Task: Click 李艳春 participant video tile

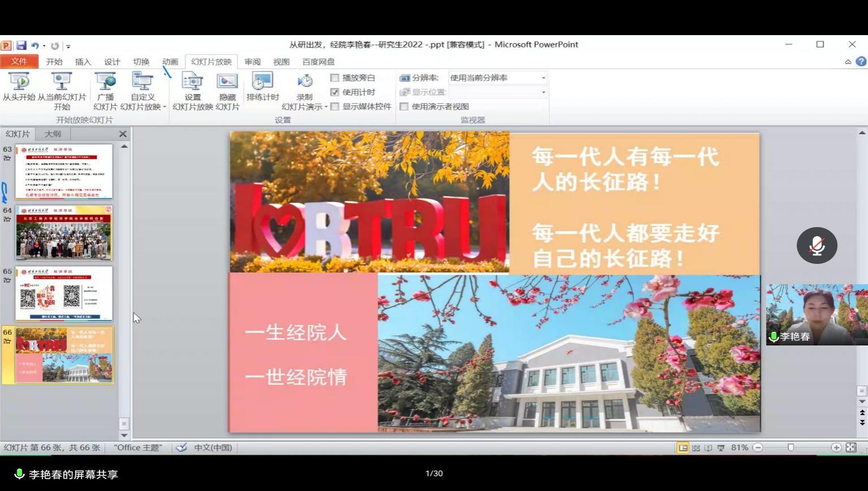Action: coord(817,315)
